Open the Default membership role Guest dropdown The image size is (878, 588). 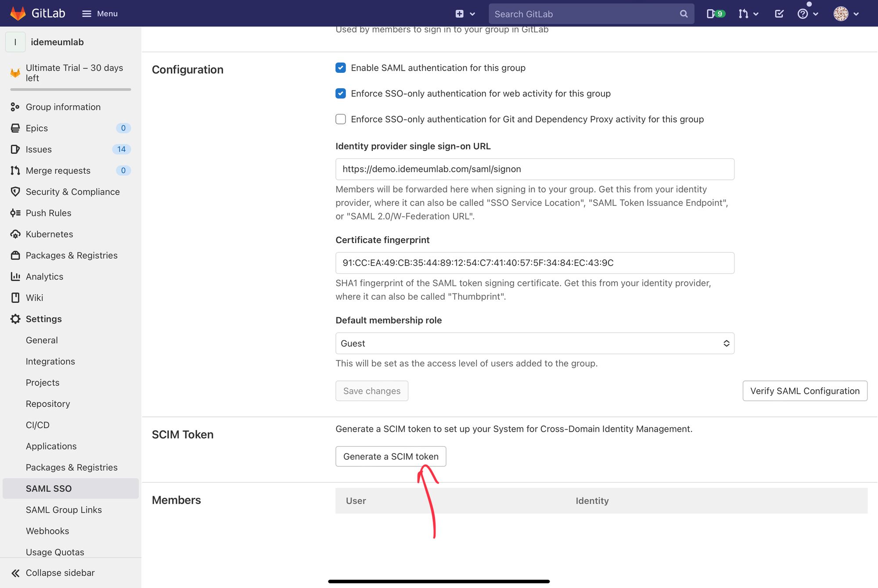click(x=535, y=343)
